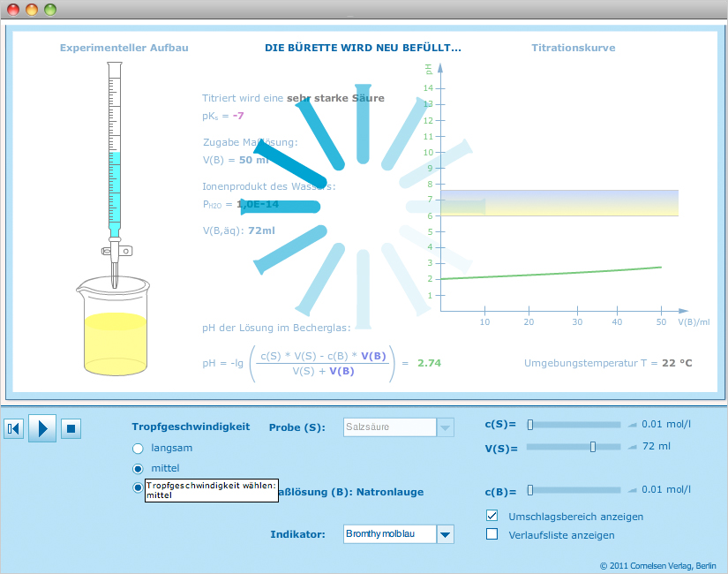Screen dimensions: 728x574
Task: Click the play button to start titration
Action: [x=42, y=428]
